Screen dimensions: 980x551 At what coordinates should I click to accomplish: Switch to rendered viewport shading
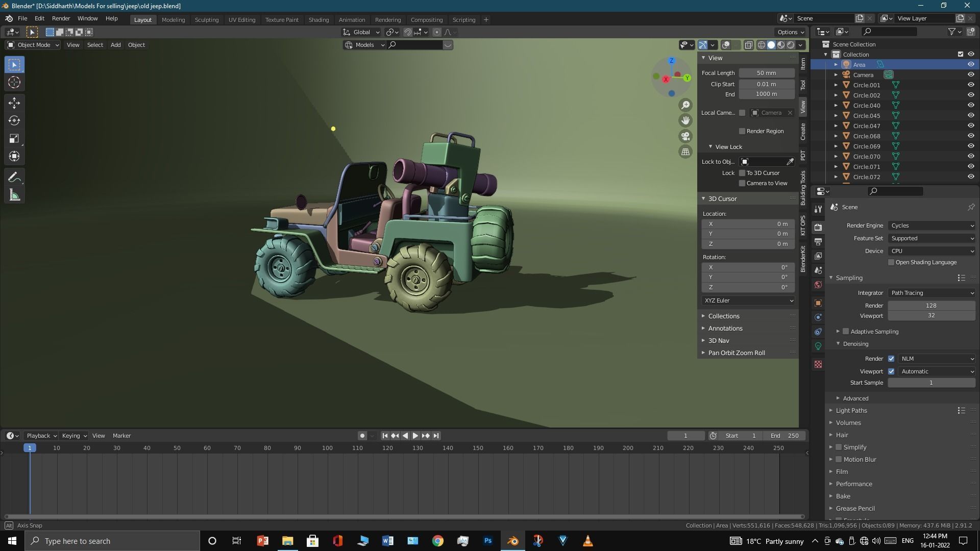(x=791, y=45)
